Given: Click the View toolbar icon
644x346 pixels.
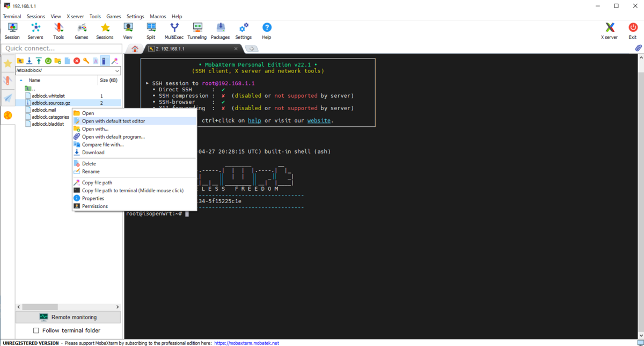Looking at the screenshot, I should (128, 31).
